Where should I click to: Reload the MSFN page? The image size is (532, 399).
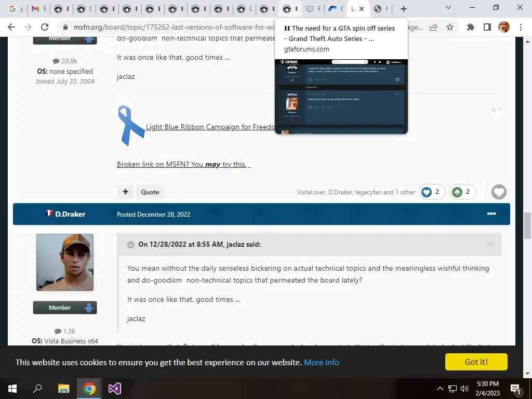point(45,27)
